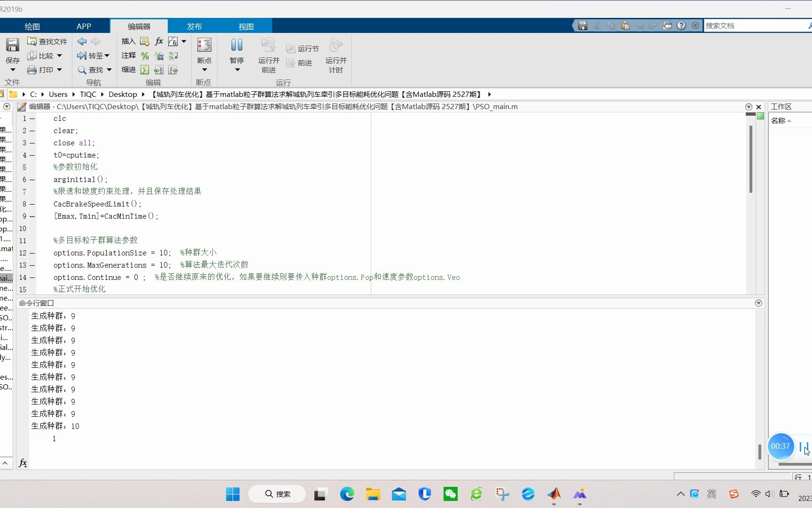The width and height of the screenshot is (812, 508).
Task: Expand Compare (比较) dropdown arrow
Action: tap(59, 56)
